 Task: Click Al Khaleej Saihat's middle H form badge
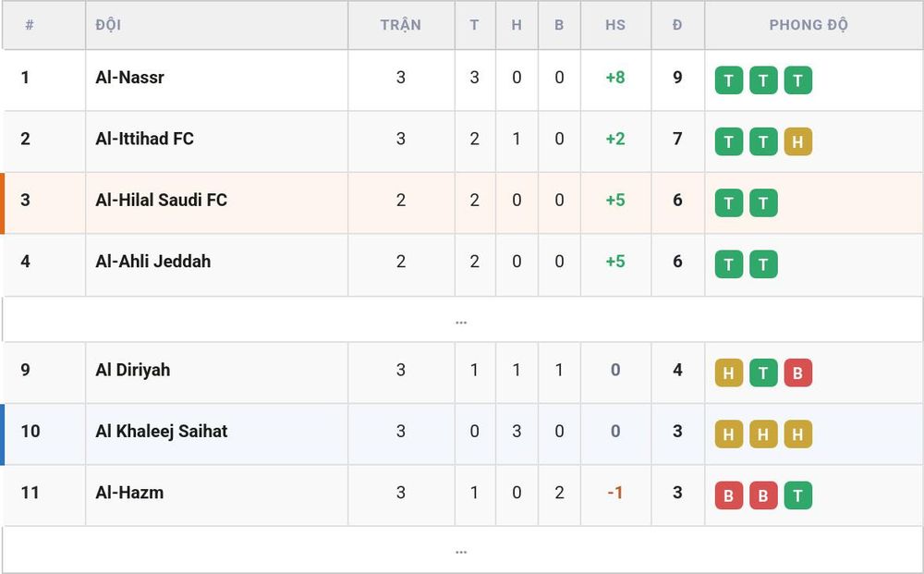click(763, 434)
